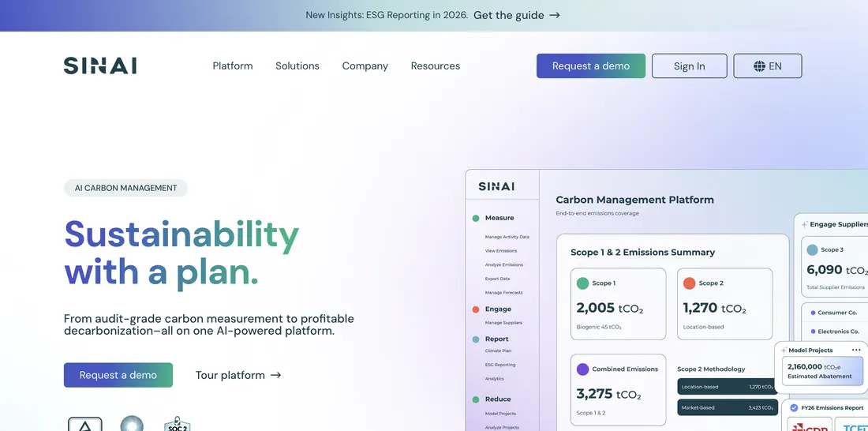Click the triangle certification badge icon
Screen dimensions: 868x431
point(84,425)
